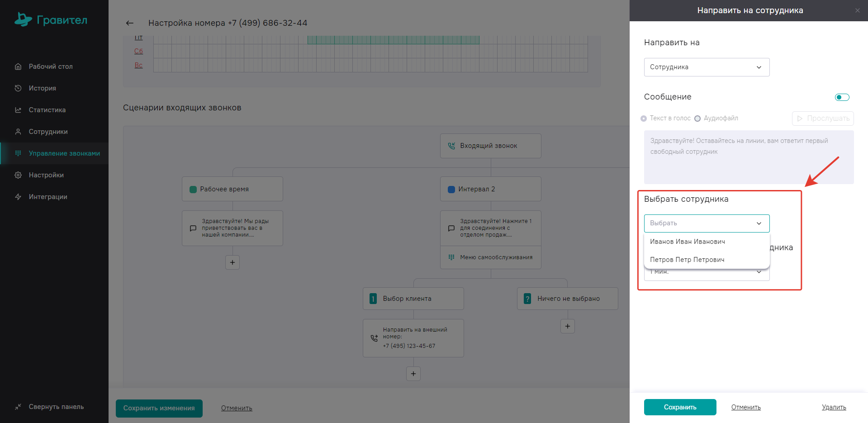Click the plus button under Рабочее время branch

(x=232, y=262)
